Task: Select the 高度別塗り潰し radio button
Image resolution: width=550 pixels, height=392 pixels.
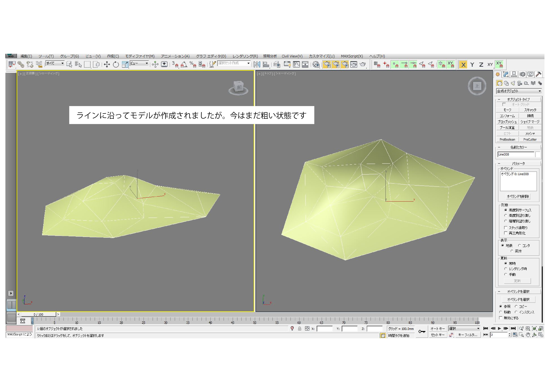Action: tap(506, 215)
